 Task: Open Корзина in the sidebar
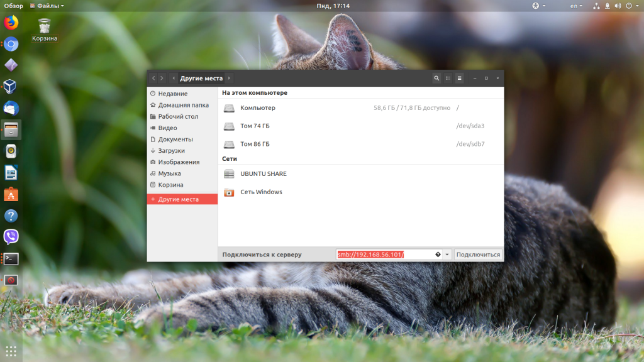[170, 185]
